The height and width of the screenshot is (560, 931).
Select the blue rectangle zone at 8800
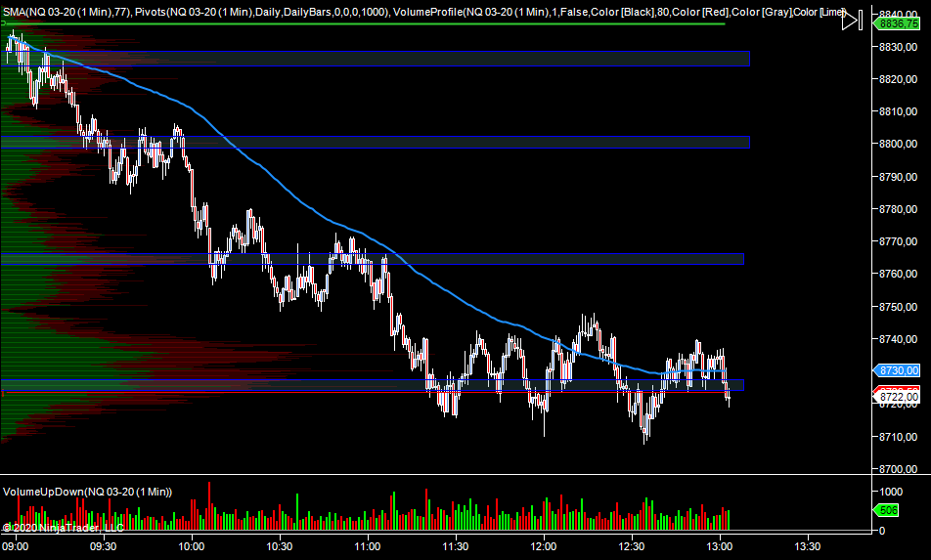391,143
